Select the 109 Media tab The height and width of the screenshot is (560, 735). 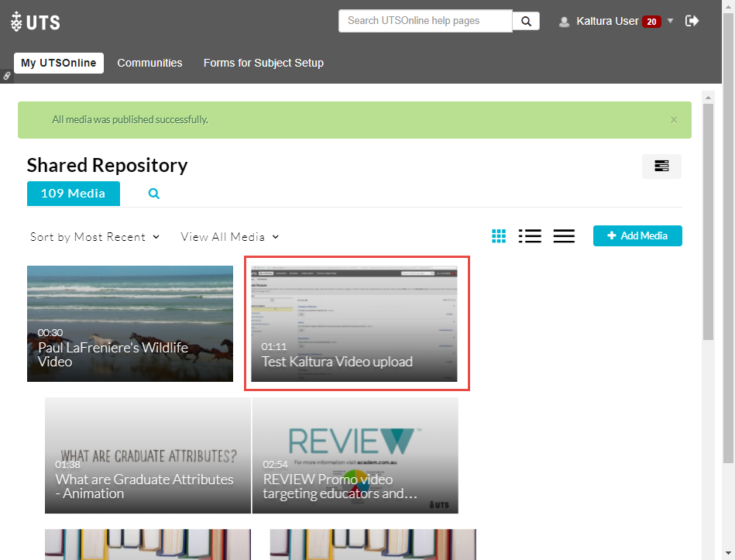click(x=73, y=194)
